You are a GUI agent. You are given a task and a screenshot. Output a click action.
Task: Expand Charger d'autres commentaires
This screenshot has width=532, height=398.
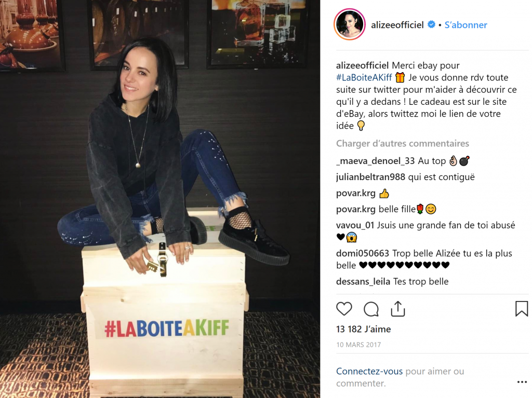pyautogui.click(x=403, y=143)
